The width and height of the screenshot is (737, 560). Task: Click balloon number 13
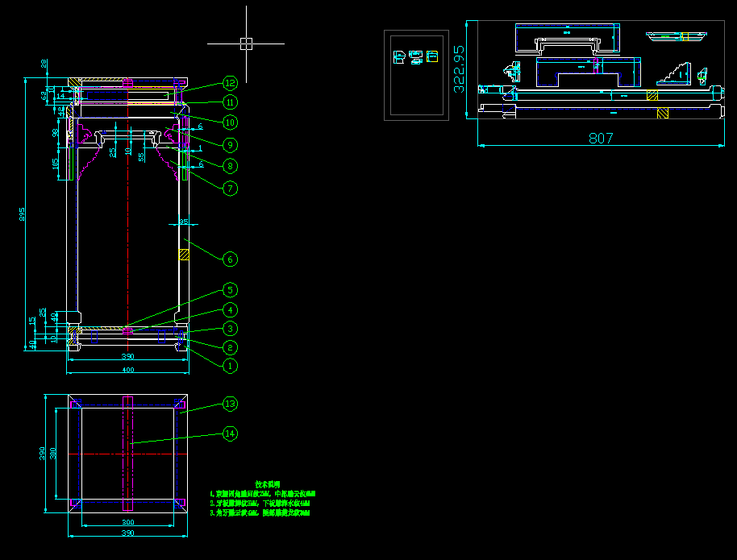click(230, 403)
